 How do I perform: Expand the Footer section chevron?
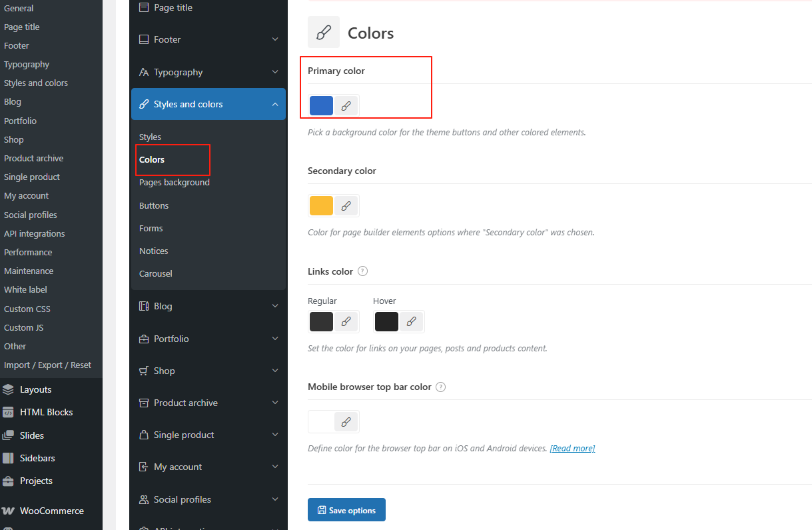tap(274, 39)
